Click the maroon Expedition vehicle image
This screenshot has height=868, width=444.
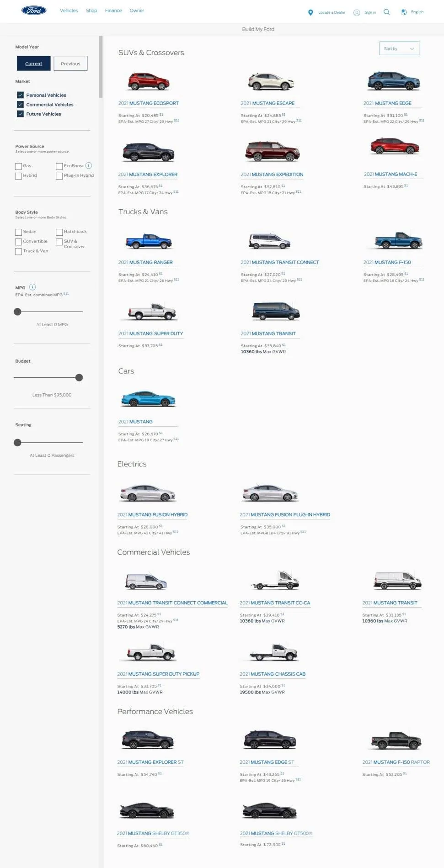coord(273,152)
